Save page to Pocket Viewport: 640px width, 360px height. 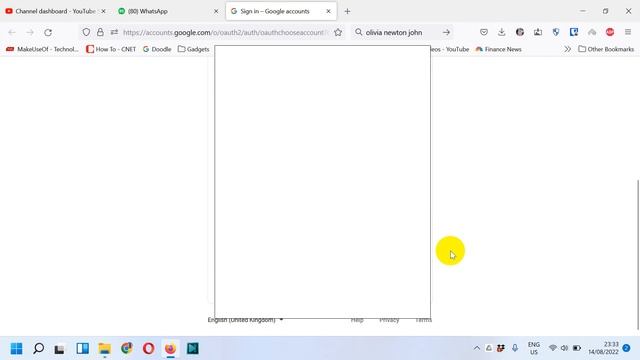(484, 32)
